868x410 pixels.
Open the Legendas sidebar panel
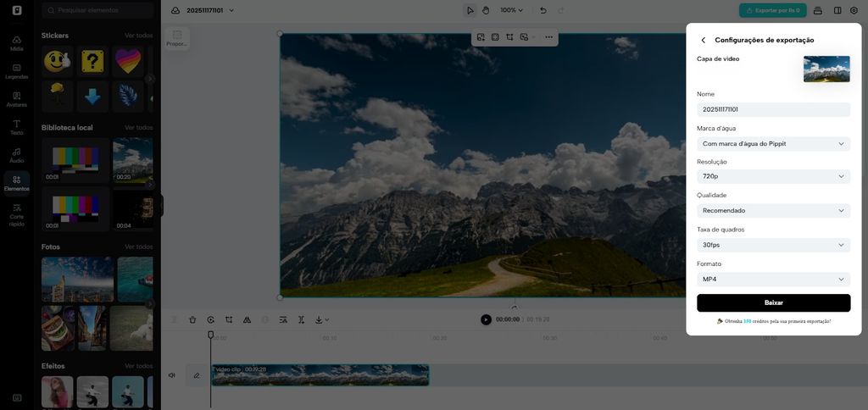point(16,71)
